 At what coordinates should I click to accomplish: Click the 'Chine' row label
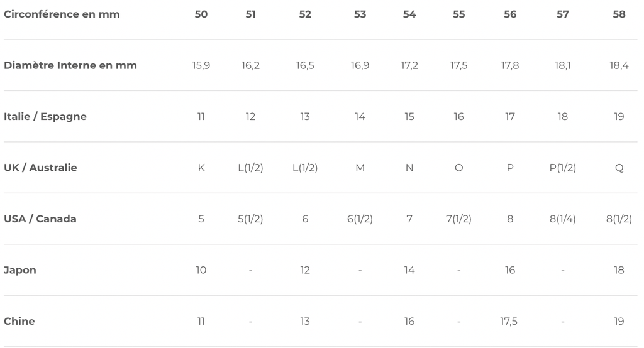[19, 321]
